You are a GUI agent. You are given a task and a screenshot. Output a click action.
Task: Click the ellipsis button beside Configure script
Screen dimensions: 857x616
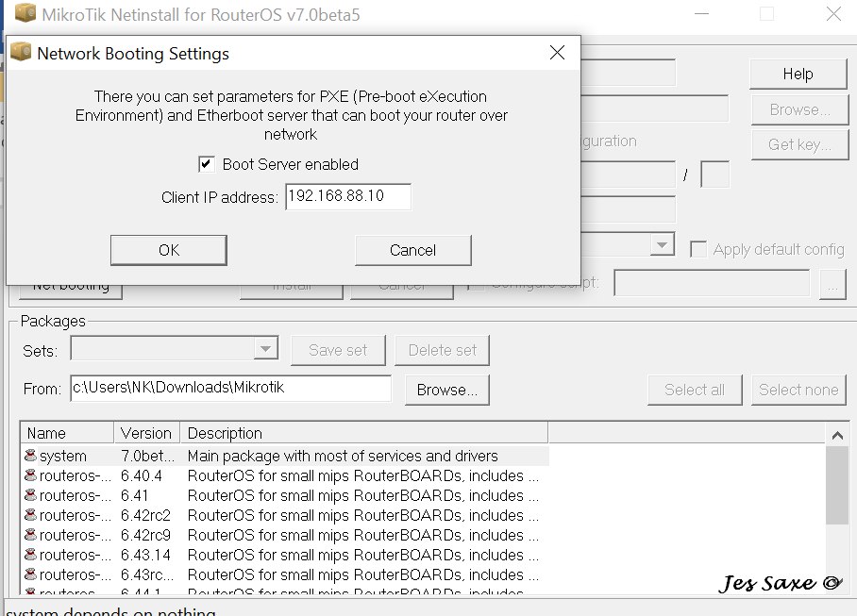(x=833, y=285)
